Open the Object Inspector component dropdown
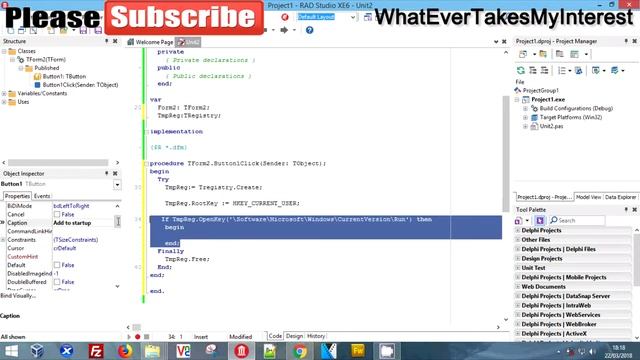The height and width of the screenshot is (360, 640). click(117, 184)
